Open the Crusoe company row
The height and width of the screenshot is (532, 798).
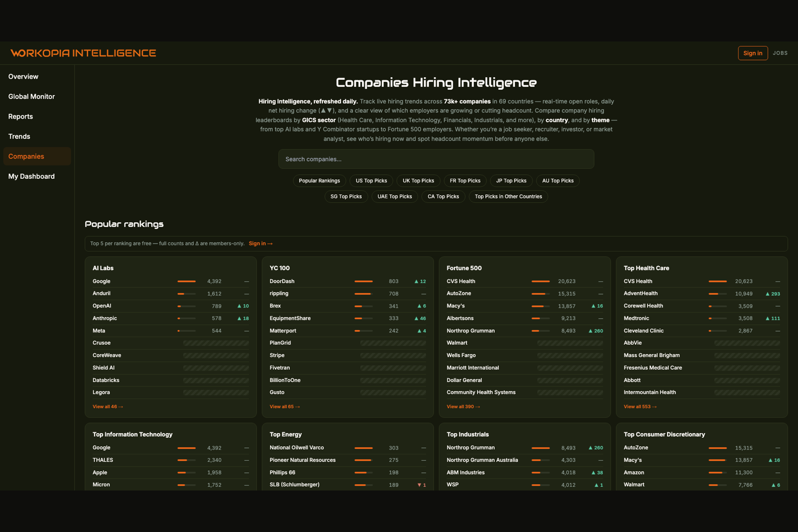coord(171,343)
